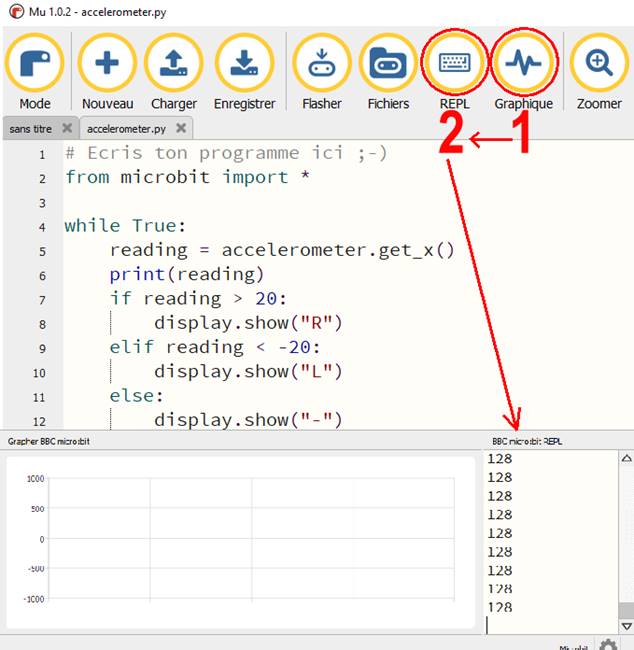
Task: Switch to the accelerometer.py tab
Action: pyautogui.click(x=126, y=129)
